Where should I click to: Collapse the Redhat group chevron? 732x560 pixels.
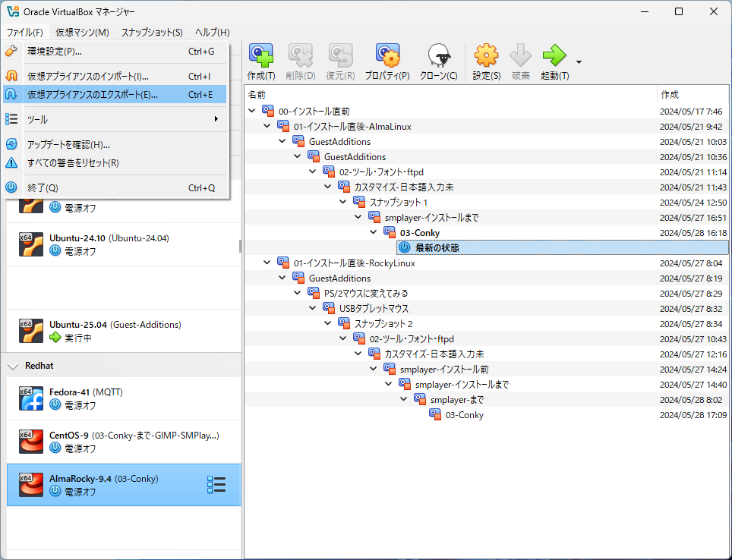click(13, 367)
